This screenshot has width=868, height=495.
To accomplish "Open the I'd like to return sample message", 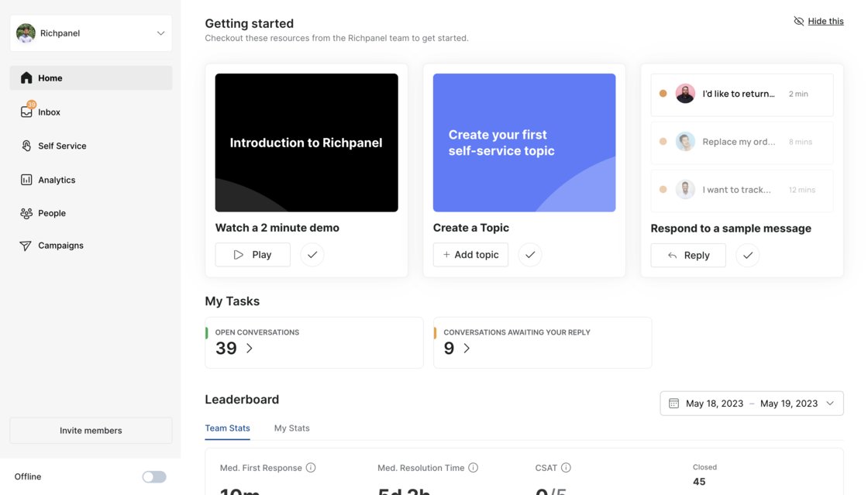I will (742, 95).
